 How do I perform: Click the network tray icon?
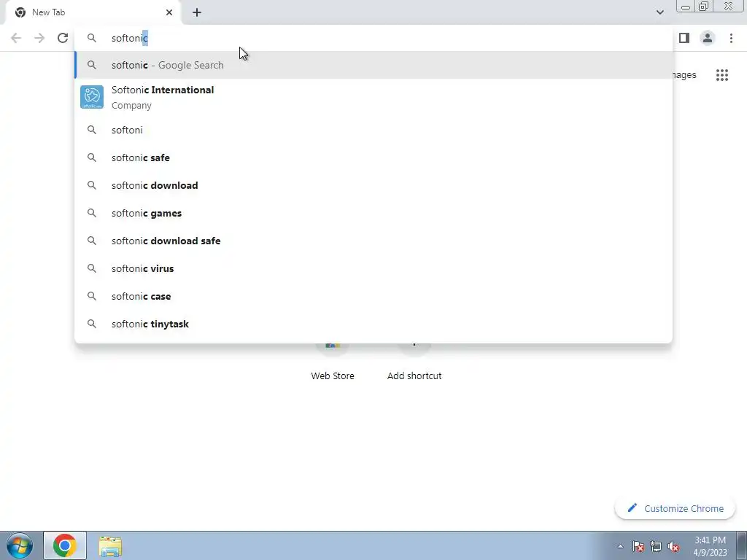[656, 546]
